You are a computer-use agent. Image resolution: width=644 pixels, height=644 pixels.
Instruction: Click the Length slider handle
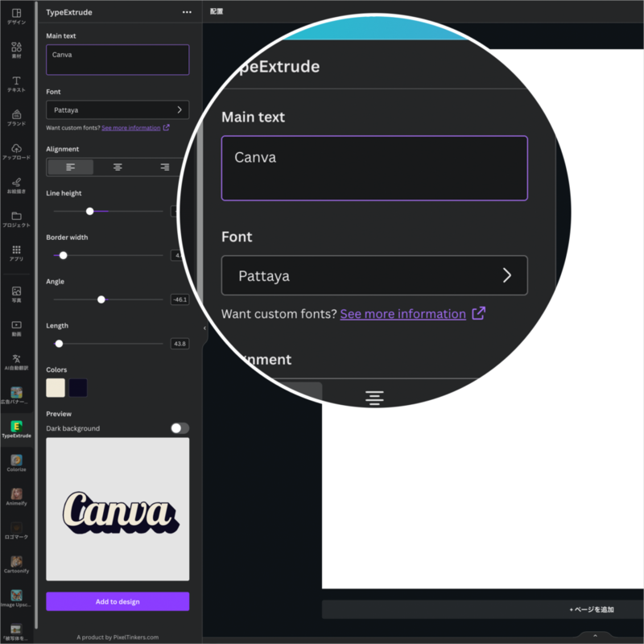(x=59, y=344)
